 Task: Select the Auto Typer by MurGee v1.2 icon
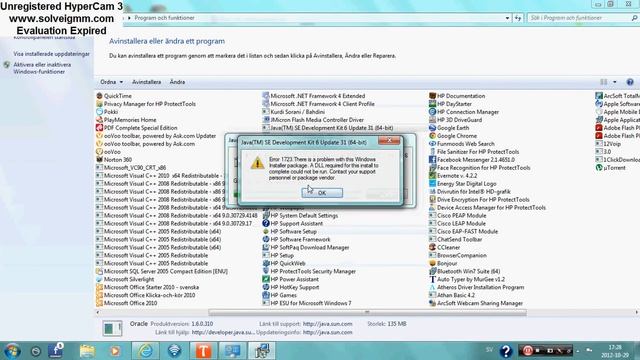432,279
